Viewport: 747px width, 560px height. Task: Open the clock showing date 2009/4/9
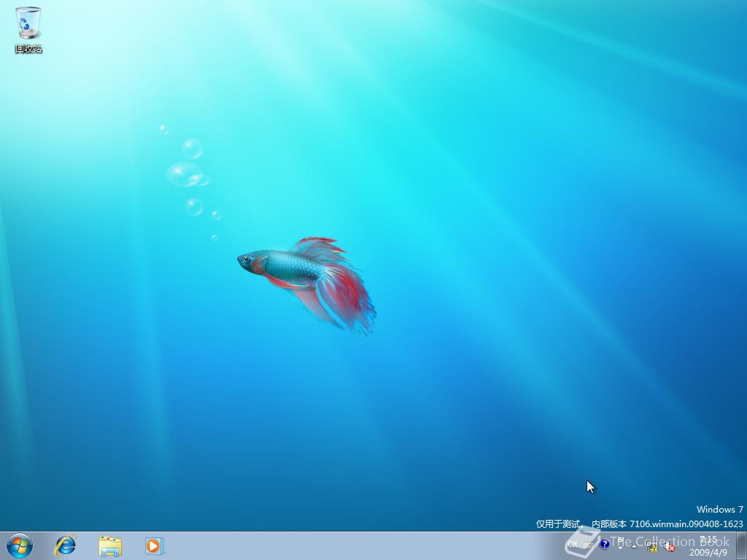(x=708, y=545)
